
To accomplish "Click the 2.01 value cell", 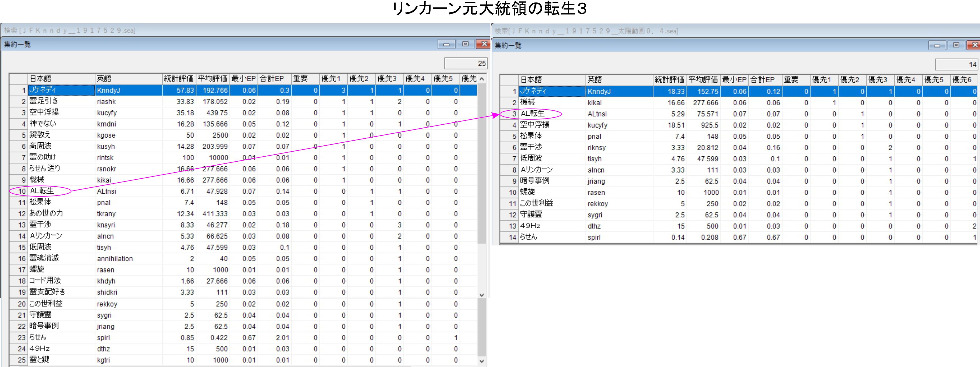I will click(275, 338).
